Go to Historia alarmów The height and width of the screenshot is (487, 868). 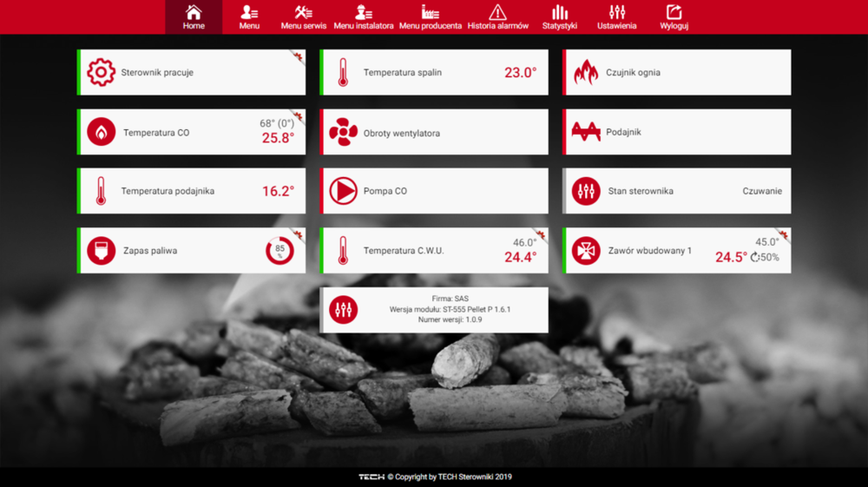(x=497, y=16)
